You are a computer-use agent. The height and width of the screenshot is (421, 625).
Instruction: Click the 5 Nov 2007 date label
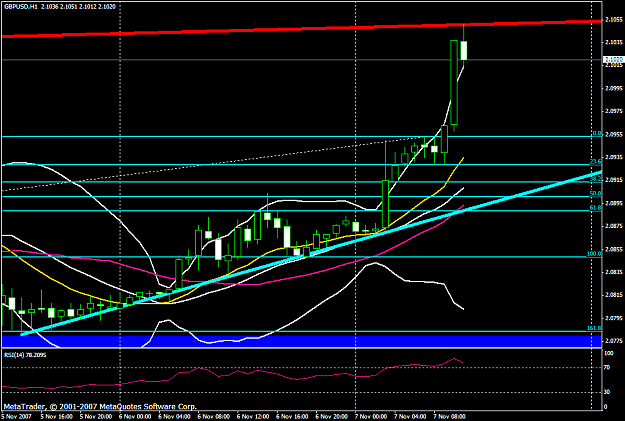(14, 417)
